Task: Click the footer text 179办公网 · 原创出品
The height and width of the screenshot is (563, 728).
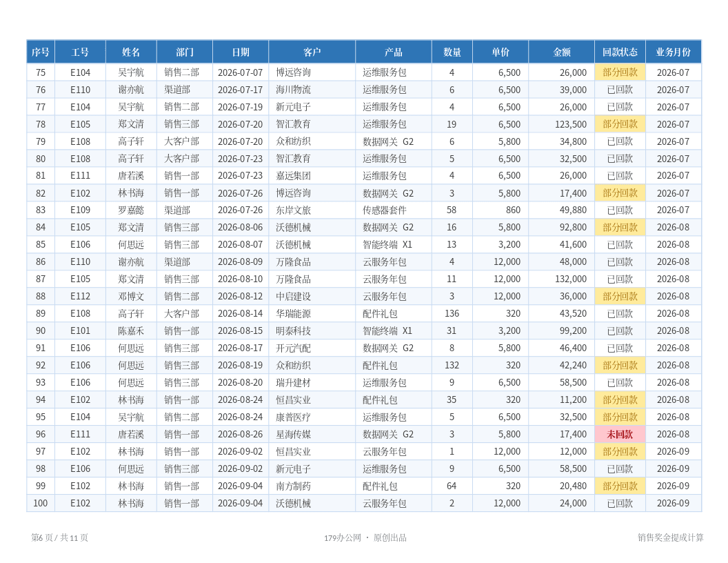Action: 365,537
